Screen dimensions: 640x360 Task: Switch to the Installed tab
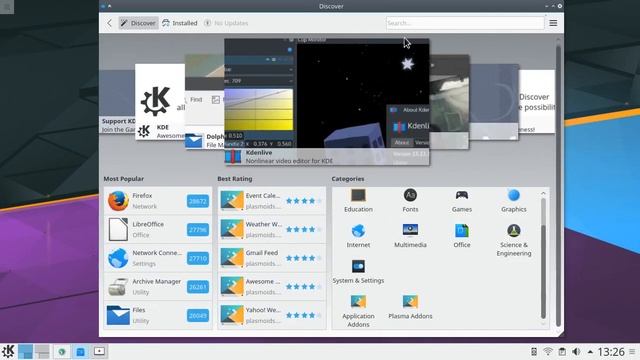tap(180, 23)
